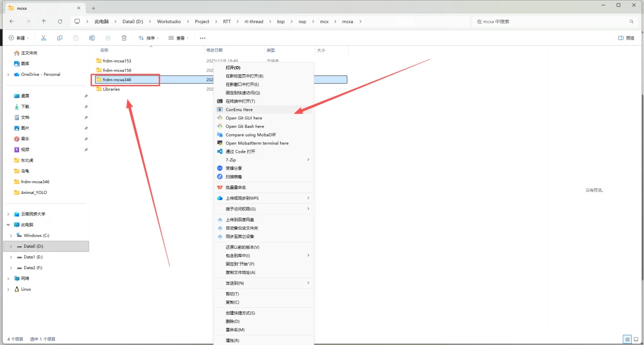Screen dimensions: 644x345
Task: Switch to details view icon in status bar
Action: 626,340
